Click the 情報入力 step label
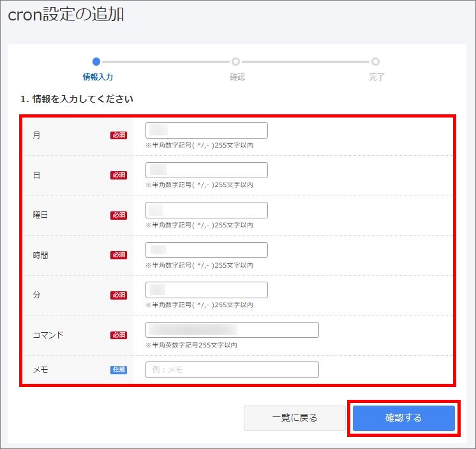This screenshot has height=449, width=476. [x=98, y=77]
